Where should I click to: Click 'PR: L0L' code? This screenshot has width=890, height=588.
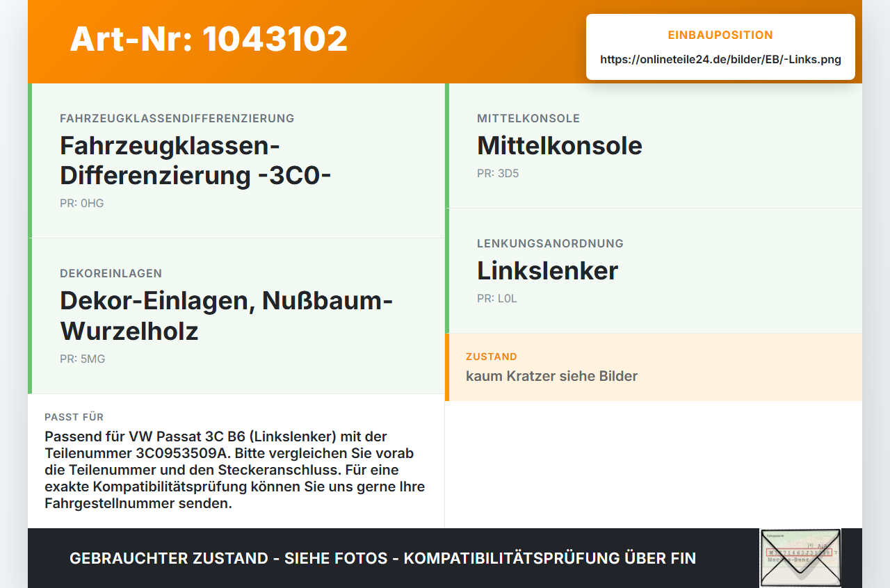point(497,299)
